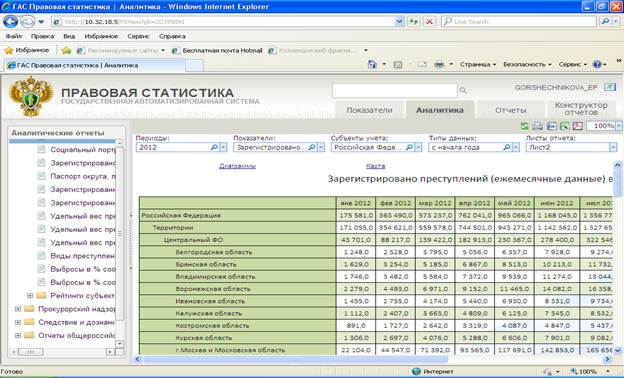Open the Типы данных dropdown arrow
The image size is (624, 378).
516,147
